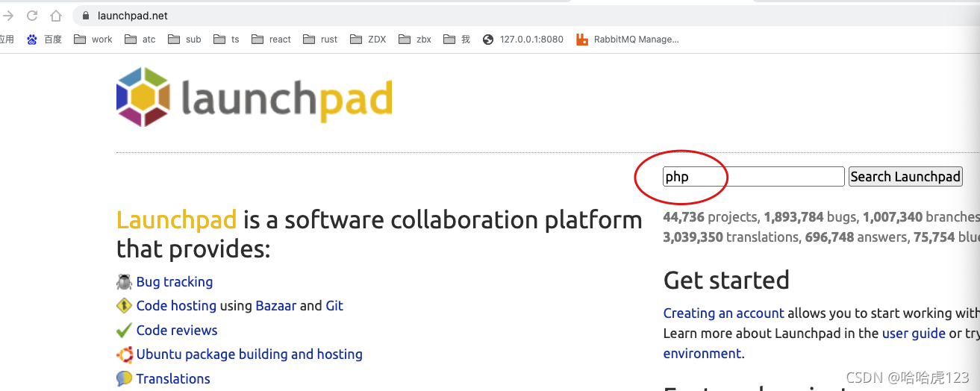Click the 44,736 projects statistic

click(710, 217)
